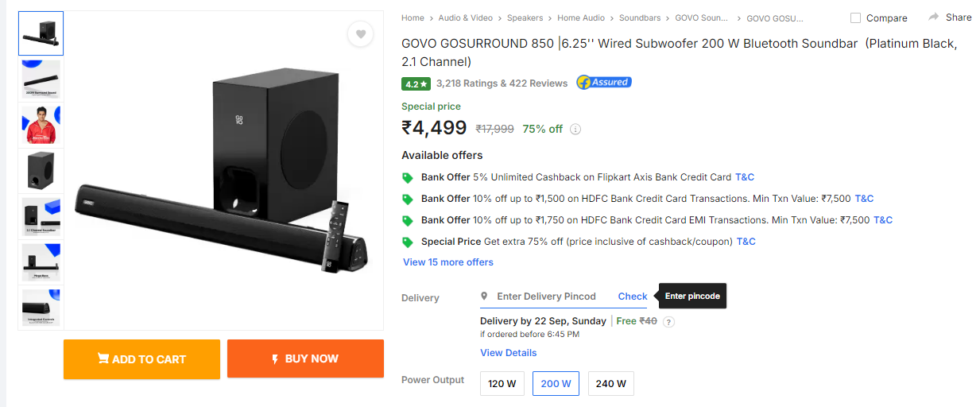
Task: Click delivery charge question mark icon
Action: 668,322
